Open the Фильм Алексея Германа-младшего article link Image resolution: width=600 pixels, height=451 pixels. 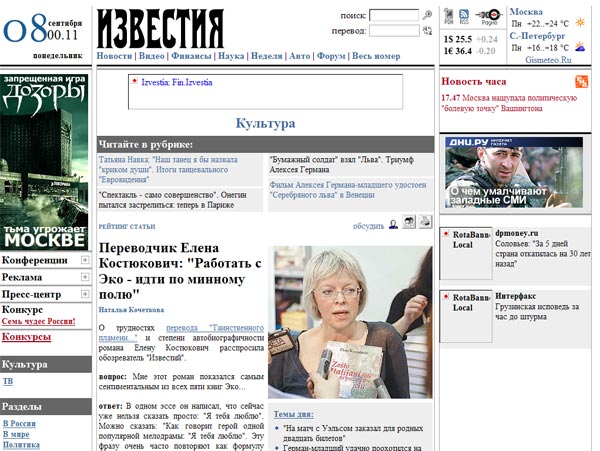pyautogui.click(x=348, y=190)
